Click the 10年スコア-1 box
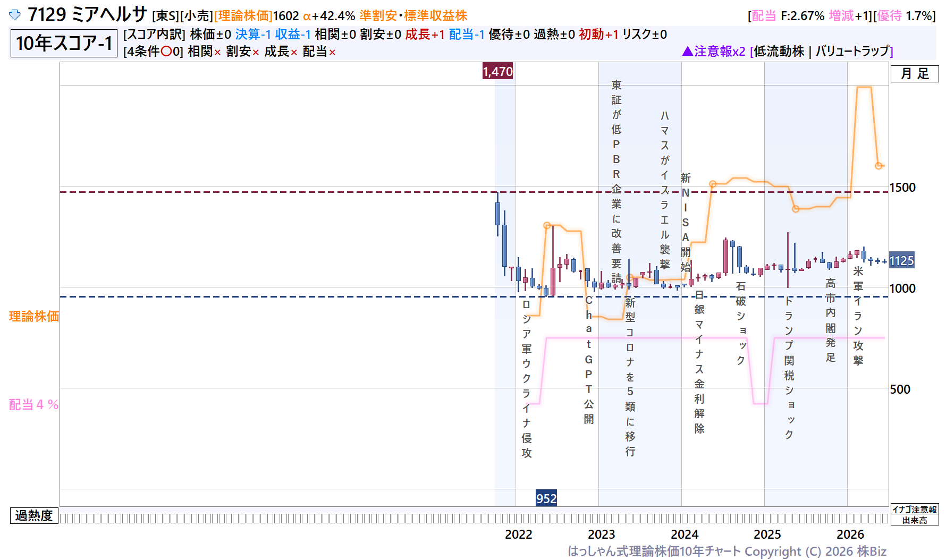946x560 pixels. pos(64,43)
